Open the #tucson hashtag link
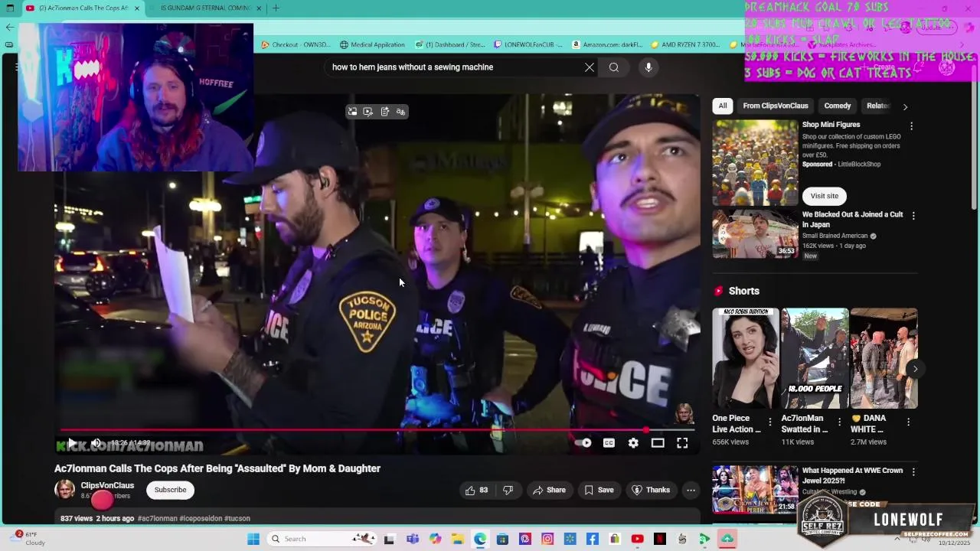The height and width of the screenshot is (551, 980). tap(237, 519)
